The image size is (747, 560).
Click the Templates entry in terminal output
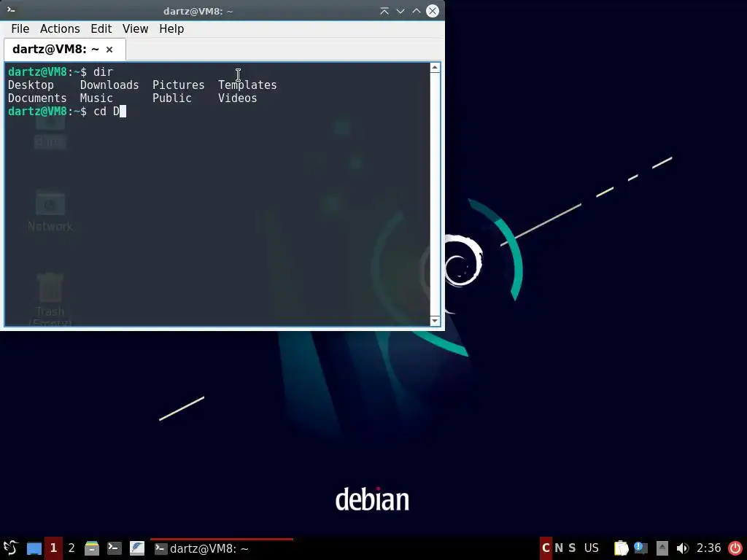tap(247, 85)
